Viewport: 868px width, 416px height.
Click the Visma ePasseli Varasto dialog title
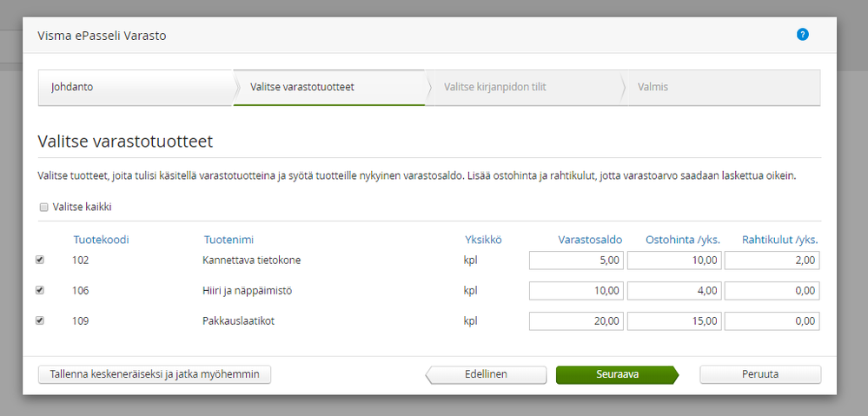click(x=102, y=36)
